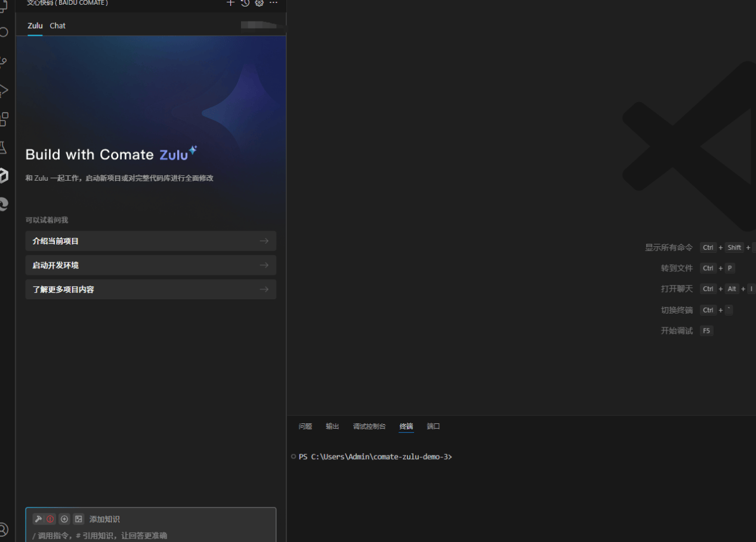
Task: Click the image upload icon in input box
Action: point(78,519)
